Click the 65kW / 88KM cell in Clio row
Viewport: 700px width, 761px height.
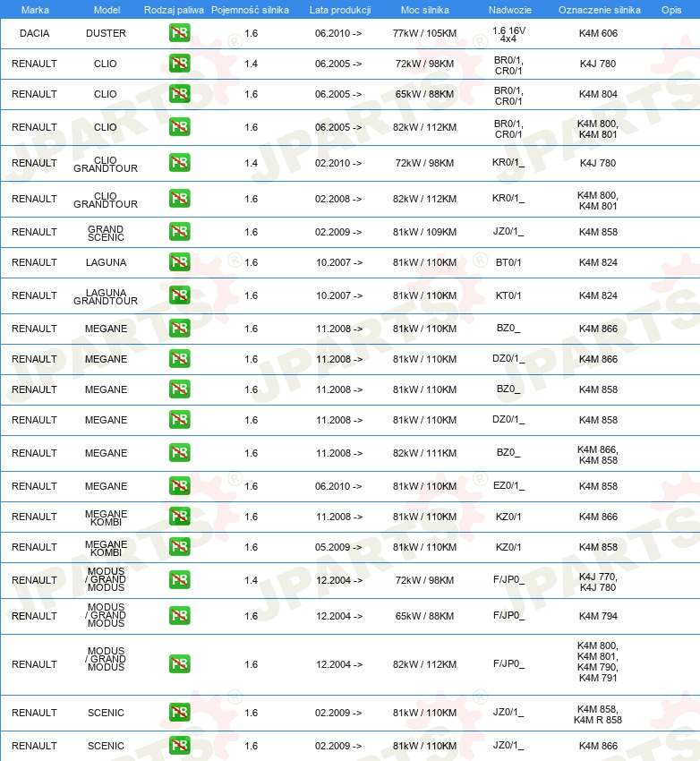tap(424, 94)
